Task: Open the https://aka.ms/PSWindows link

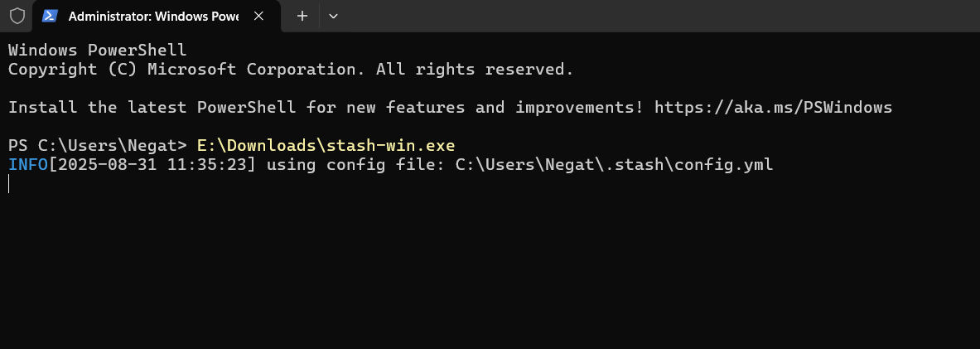Action: pos(773,108)
